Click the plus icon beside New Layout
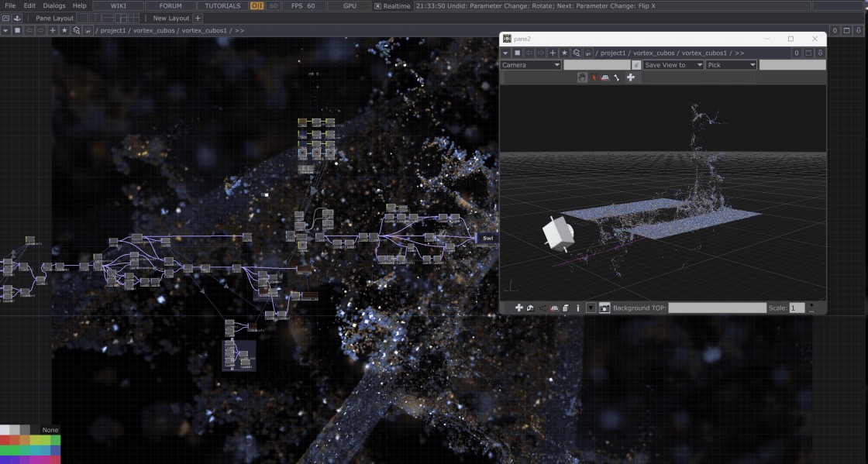This screenshot has width=868, height=464. 198,18
